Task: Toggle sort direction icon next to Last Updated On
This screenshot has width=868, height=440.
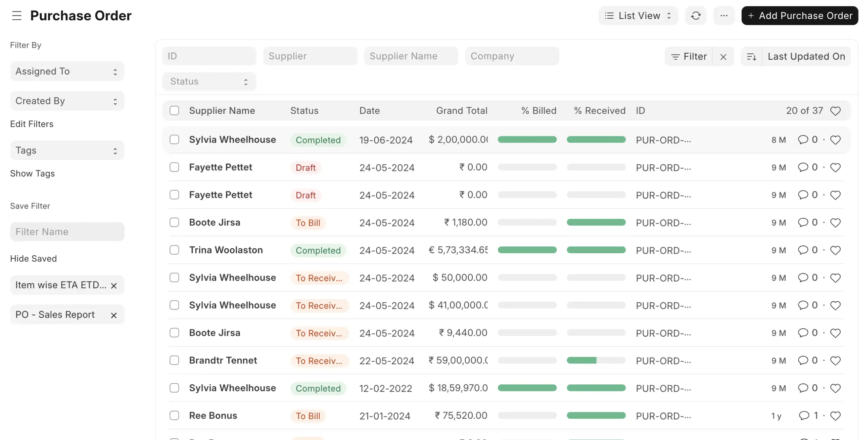Action: (751, 57)
